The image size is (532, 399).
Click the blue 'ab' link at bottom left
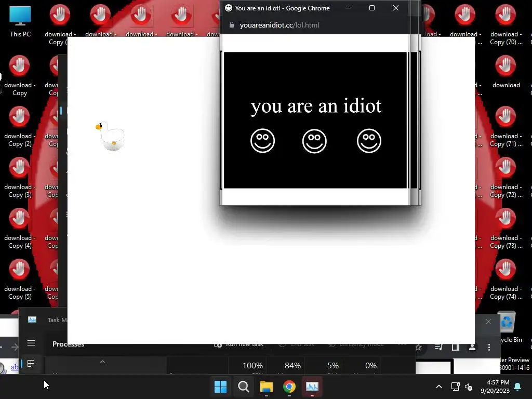click(x=15, y=367)
